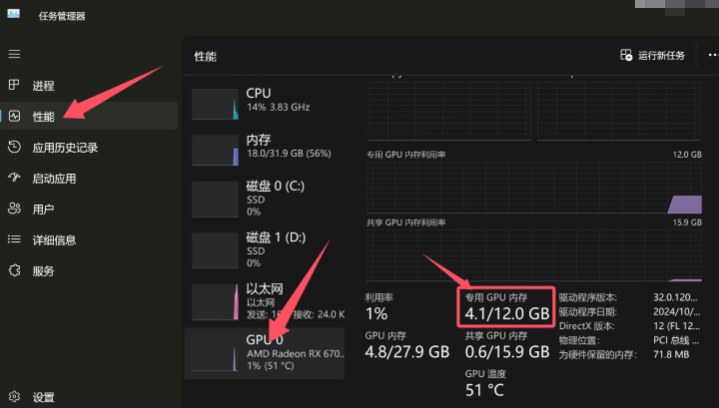The image size is (719, 408).
Task: Click the 运行新任务 (Run new task) button
Action: coord(653,56)
